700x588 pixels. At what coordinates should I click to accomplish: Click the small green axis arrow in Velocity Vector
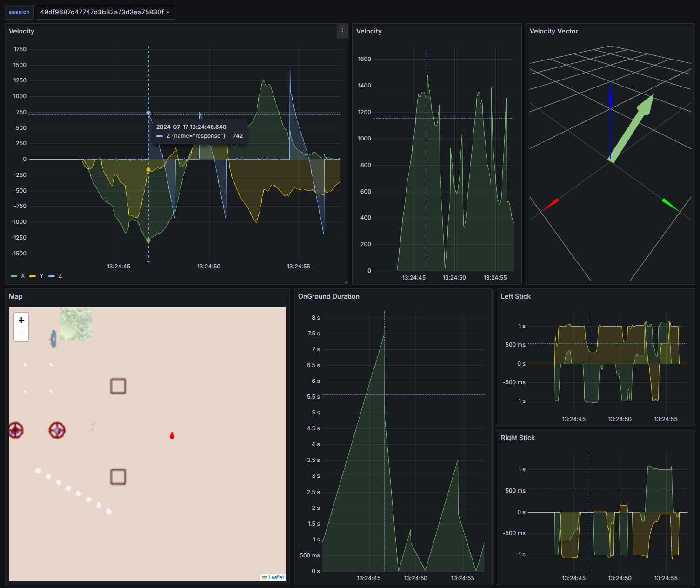pyautogui.click(x=670, y=205)
